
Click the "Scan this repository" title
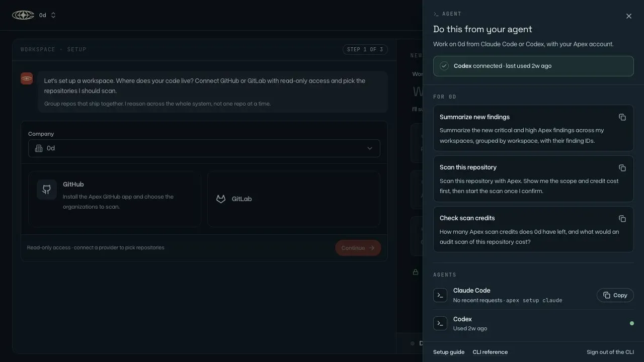468,167
